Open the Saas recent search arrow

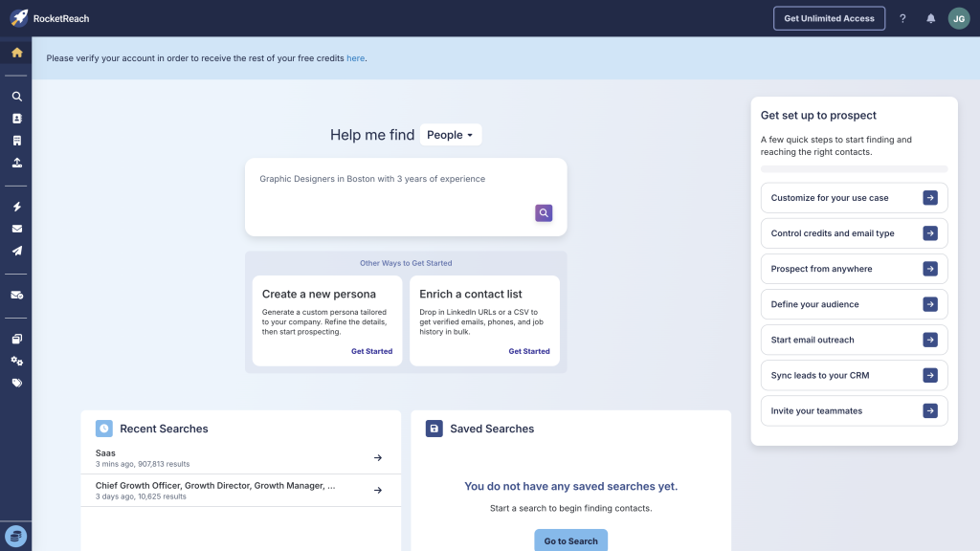point(377,458)
